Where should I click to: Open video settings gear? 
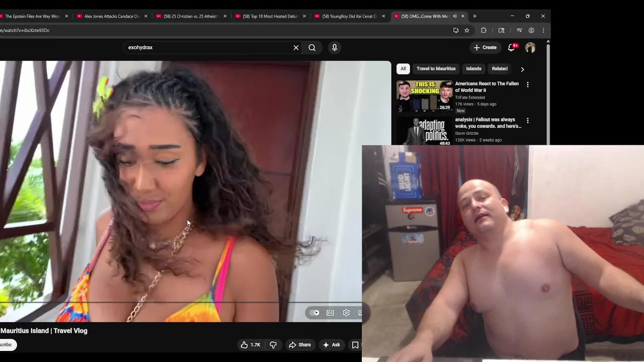point(346,313)
